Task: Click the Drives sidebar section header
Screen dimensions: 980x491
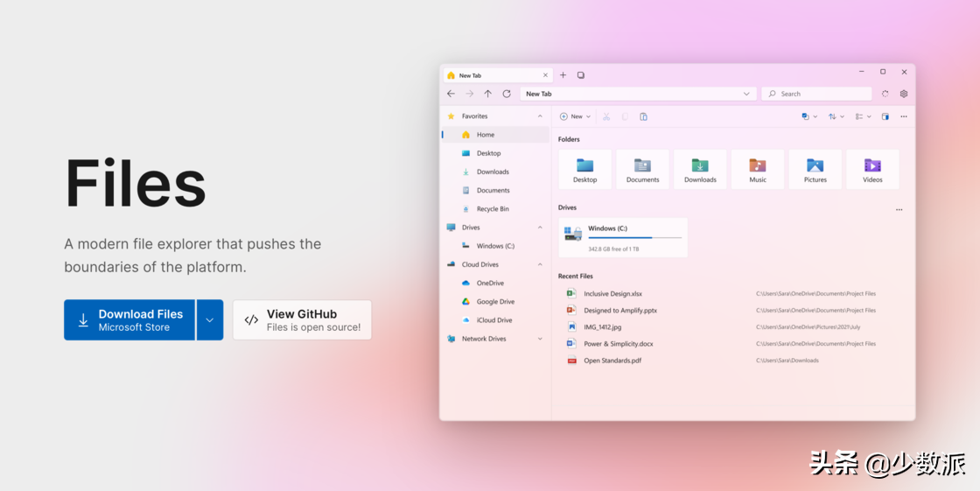Action: tap(495, 228)
